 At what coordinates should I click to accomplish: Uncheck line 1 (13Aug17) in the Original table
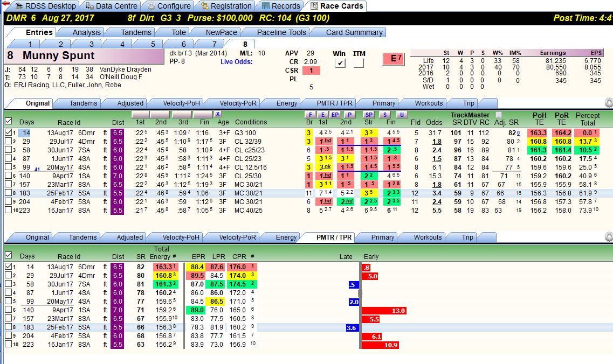tap(8, 132)
